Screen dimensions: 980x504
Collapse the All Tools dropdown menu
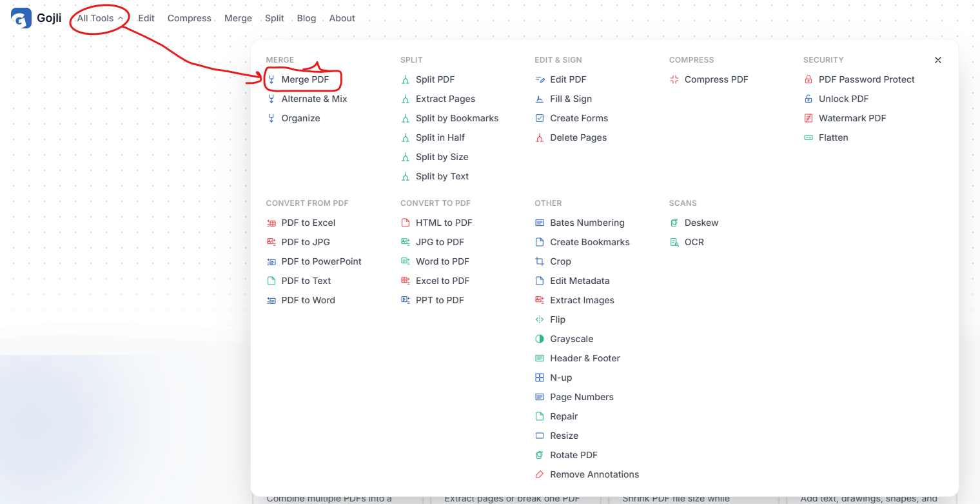pyautogui.click(x=100, y=18)
